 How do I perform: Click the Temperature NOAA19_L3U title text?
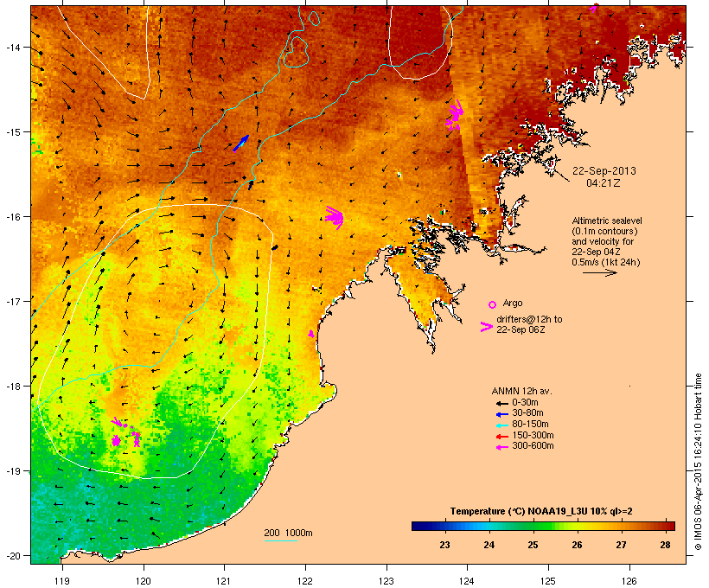click(541, 511)
